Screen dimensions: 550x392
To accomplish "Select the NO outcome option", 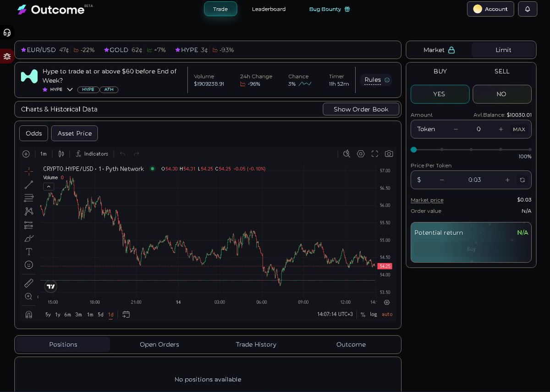I will pyautogui.click(x=502, y=94).
